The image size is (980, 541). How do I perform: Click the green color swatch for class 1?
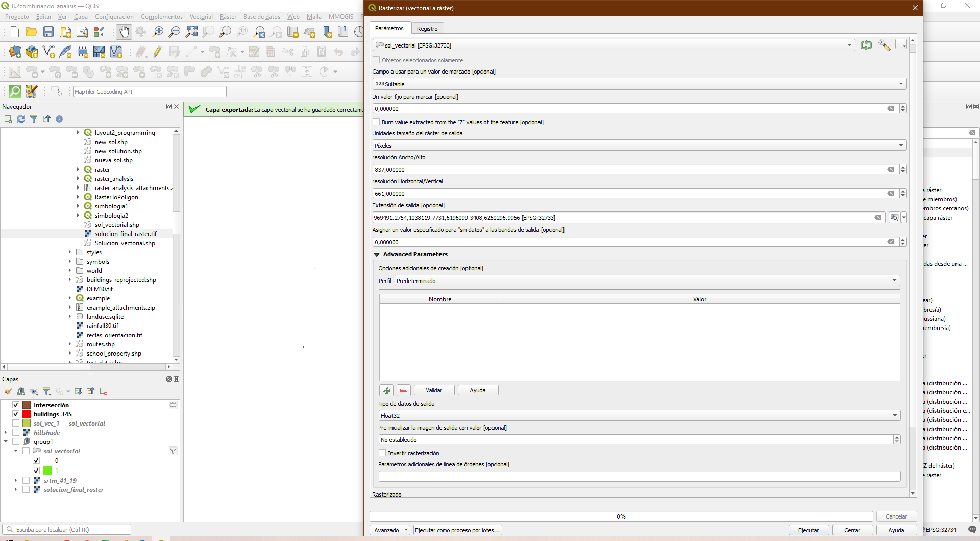tap(47, 471)
